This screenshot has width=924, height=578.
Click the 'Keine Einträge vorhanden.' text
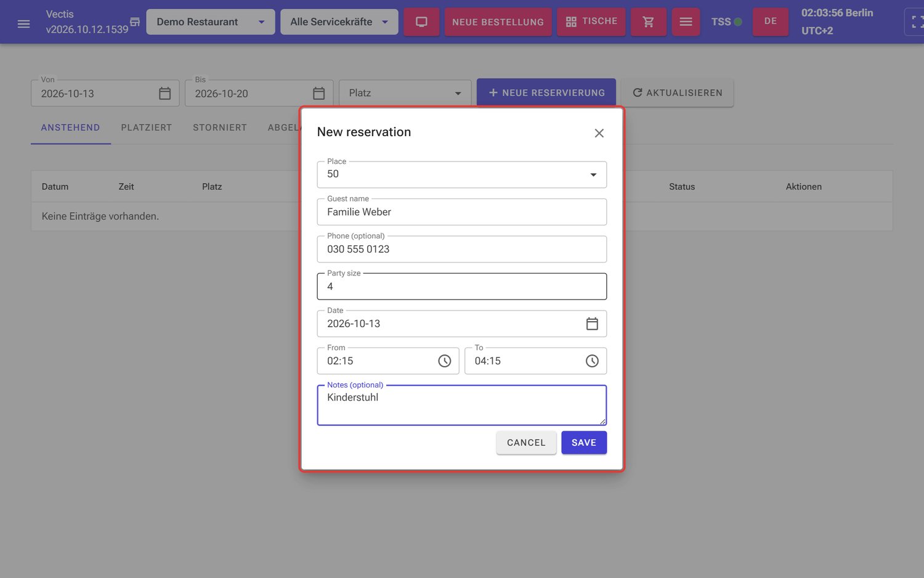point(100,216)
